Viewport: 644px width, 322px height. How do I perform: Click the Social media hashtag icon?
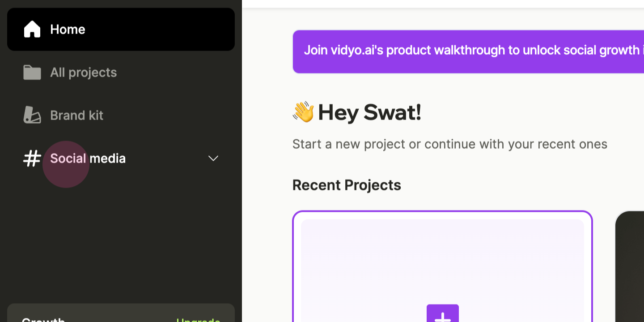click(x=32, y=158)
